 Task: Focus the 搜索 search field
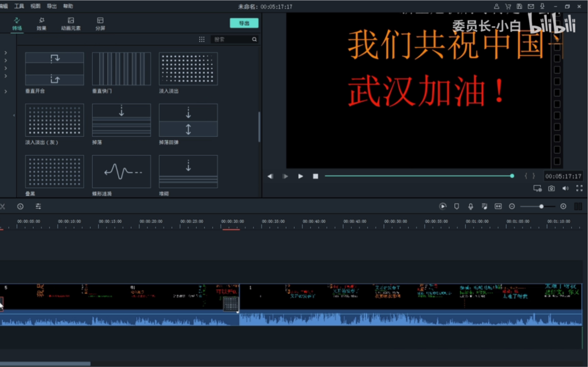click(x=232, y=40)
